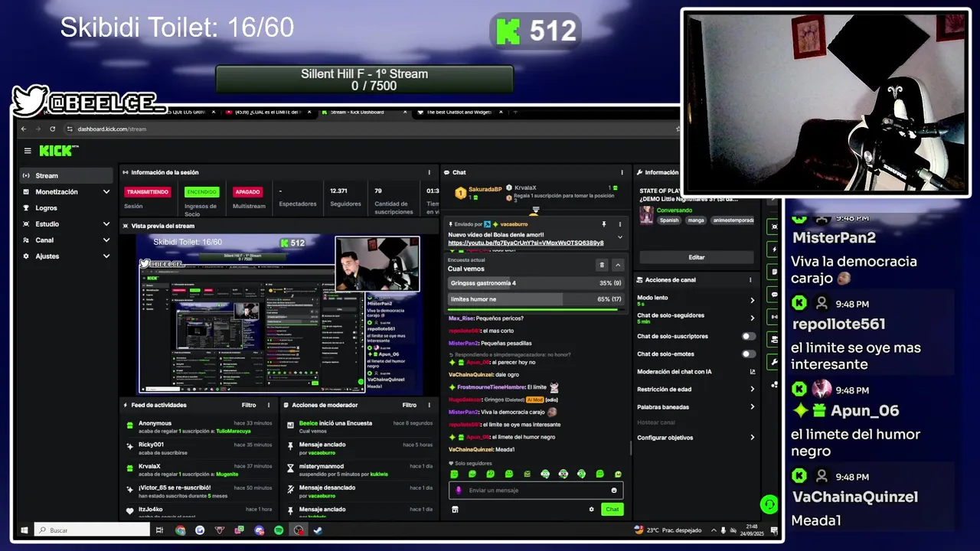Image resolution: width=980 pixels, height=551 pixels.
Task: Click the Logros trophy sidebar item
Action: tap(66, 207)
